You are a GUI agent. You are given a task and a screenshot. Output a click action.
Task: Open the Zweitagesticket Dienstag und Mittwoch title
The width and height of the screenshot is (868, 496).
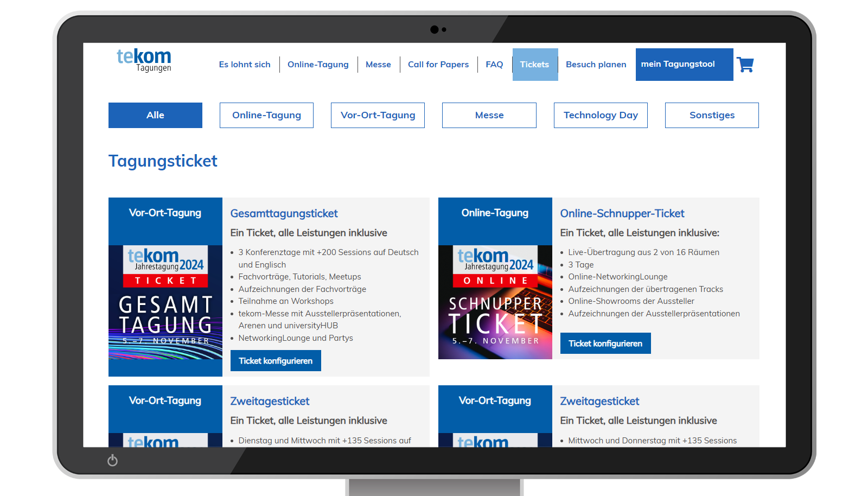(270, 401)
